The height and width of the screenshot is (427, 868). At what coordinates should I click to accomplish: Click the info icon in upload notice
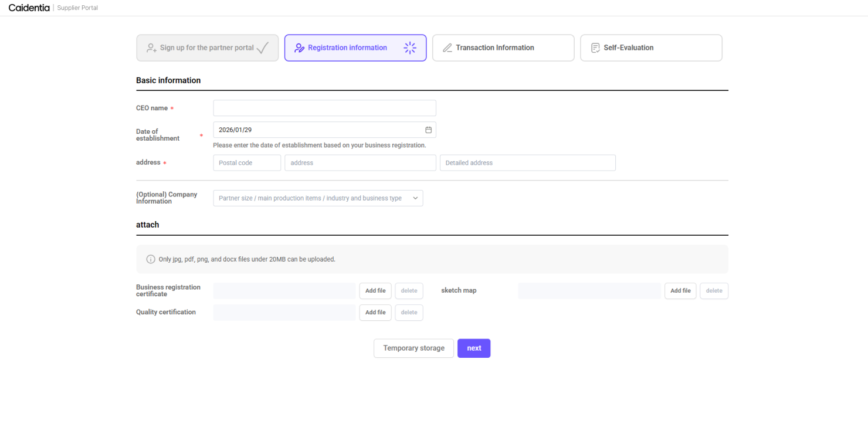click(x=151, y=259)
